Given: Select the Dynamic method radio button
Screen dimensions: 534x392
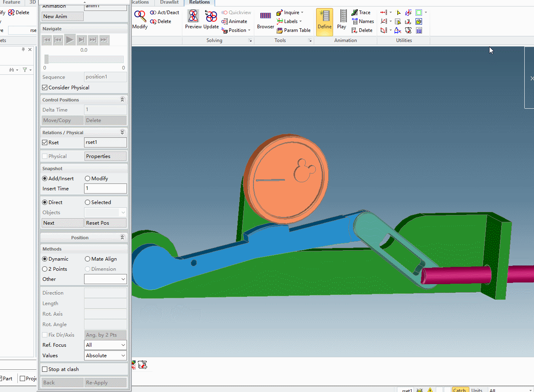Looking at the screenshot, I should [x=45, y=259].
